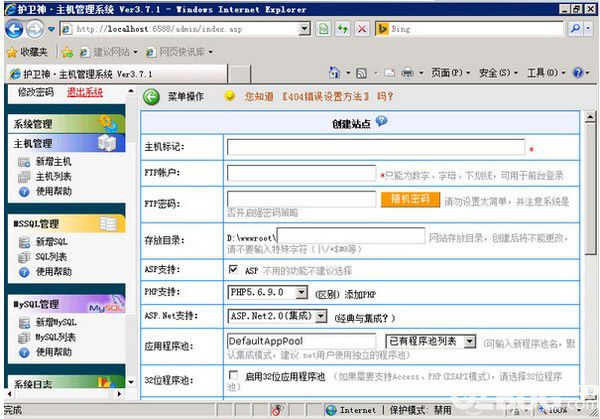Image resolution: width=600 pixels, height=419 pixels.
Task: Click the DefaultAppPool input field
Action: [x=302, y=341]
